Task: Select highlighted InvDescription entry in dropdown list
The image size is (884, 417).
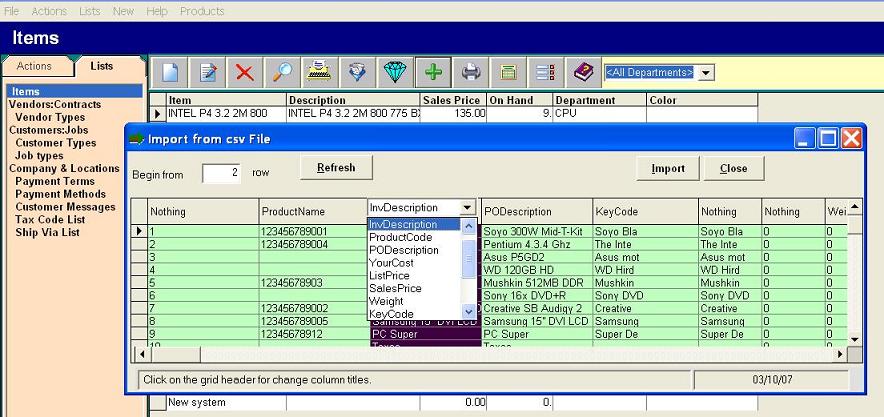Action: coord(414,224)
